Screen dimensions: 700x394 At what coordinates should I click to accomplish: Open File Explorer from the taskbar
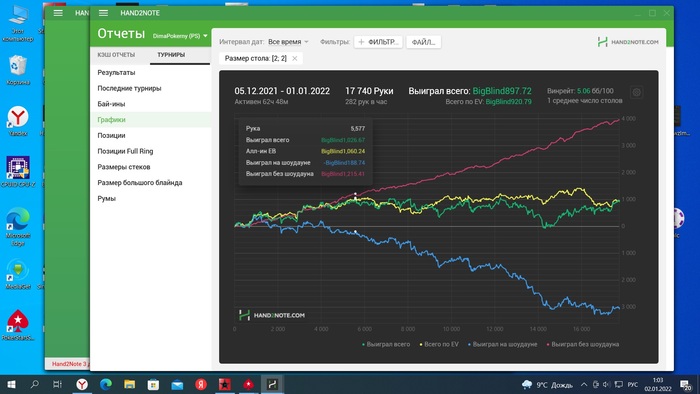(x=129, y=384)
